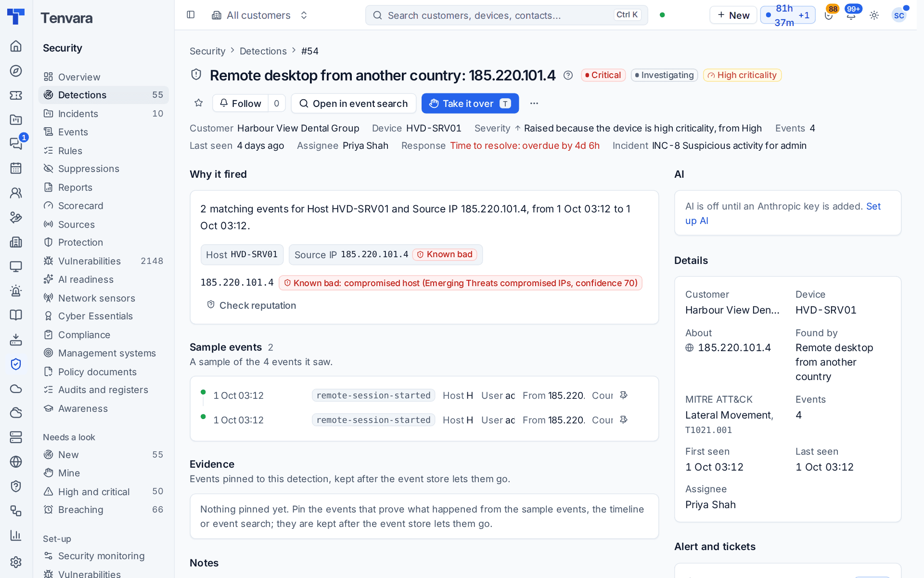Viewport: 924px width, 578px height.
Task: Click Check reputation for the IP
Action: coord(251,305)
